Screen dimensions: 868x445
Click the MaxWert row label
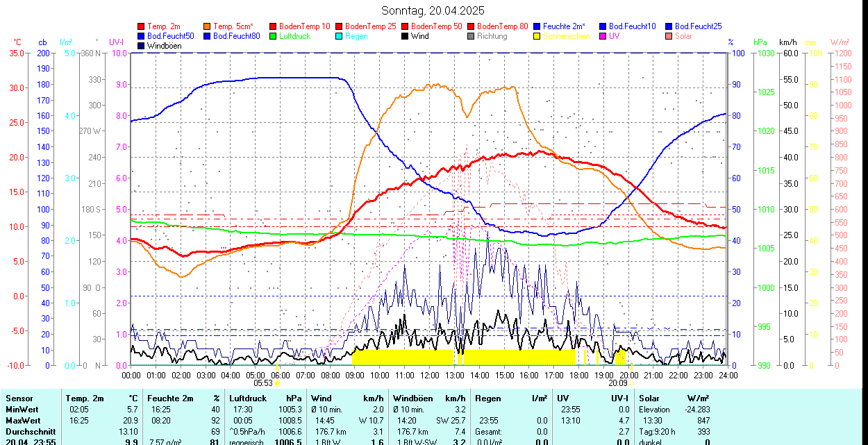click(x=23, y=421)
